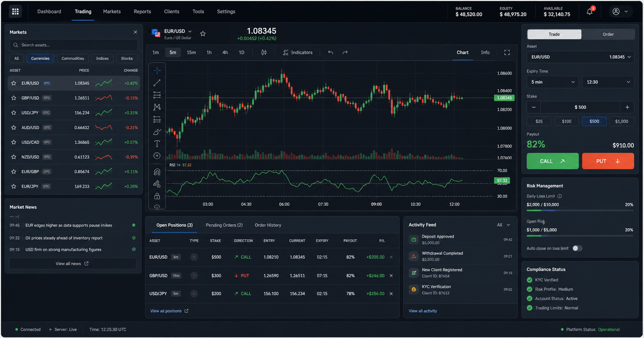Open the Reports menu
Viewport: 644px width, 338px height.
point(142,11)
